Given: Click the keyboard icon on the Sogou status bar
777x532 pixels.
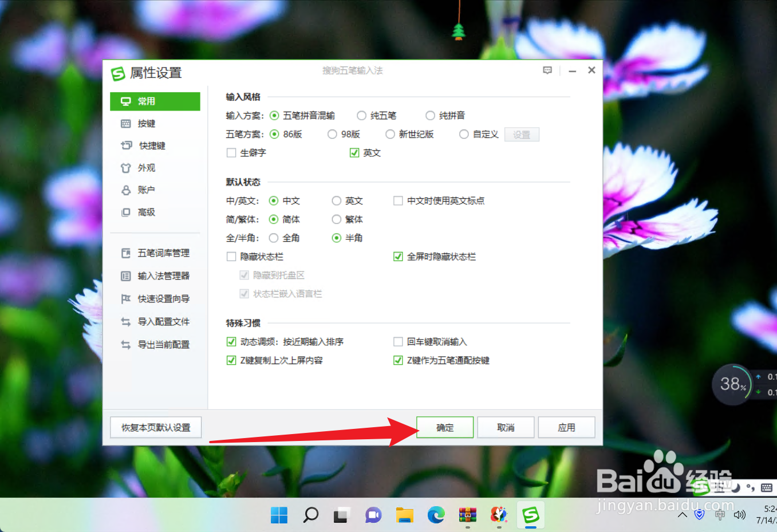Looking at the screenshot, I should point(767,488).
